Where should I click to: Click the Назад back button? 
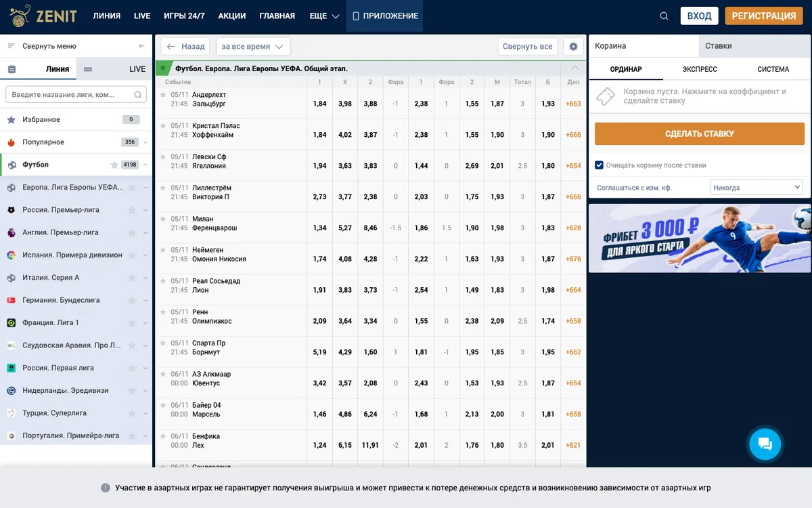click(x=185, y=47)
